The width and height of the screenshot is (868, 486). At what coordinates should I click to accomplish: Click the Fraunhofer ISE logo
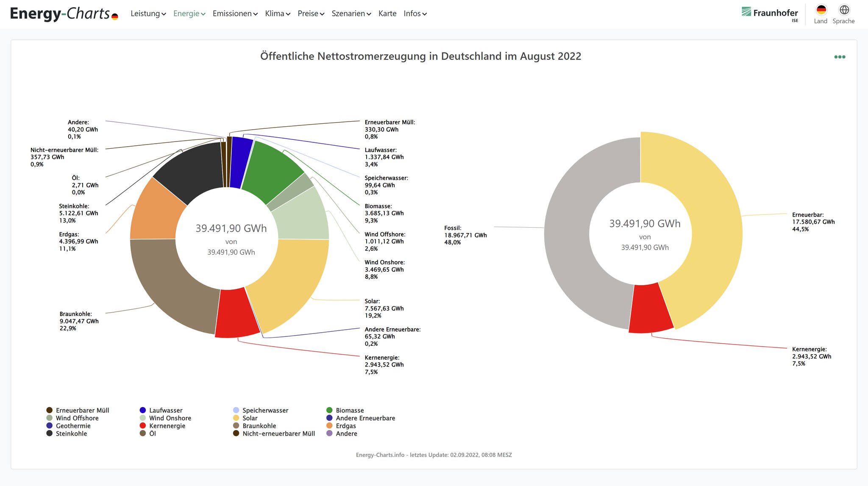[770, 13]
